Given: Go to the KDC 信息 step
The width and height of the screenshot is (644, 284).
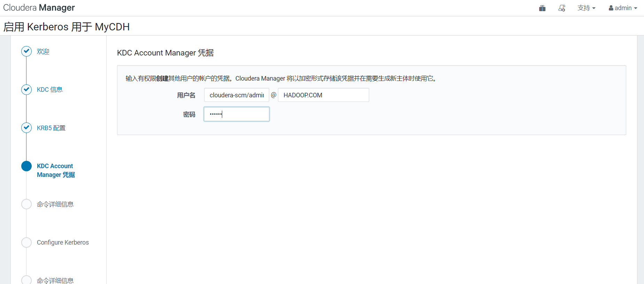Looking at the screenshot, I should tap(50, 90).
